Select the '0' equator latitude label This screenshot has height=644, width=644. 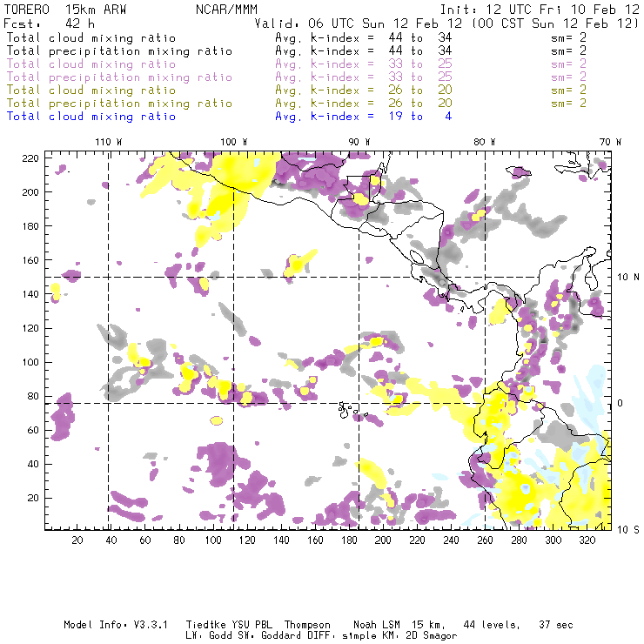(x=621, y=403)
